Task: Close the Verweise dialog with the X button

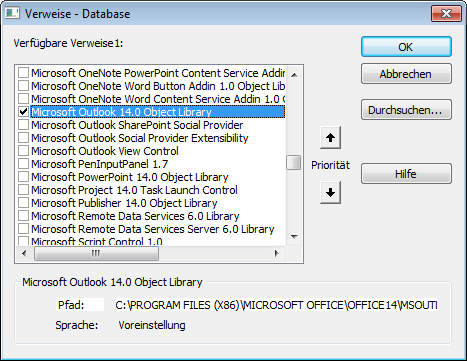Action: (x=446, y=14)
